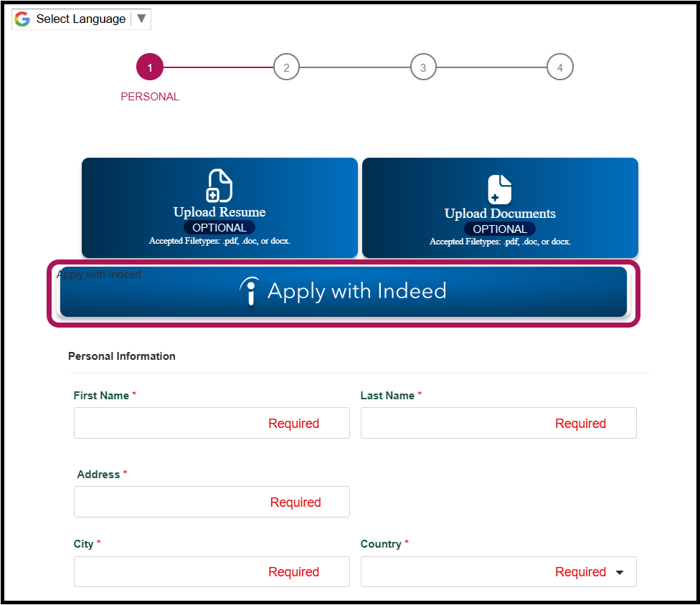The height and width of the screenshot is (605, 700).
Task: Click the Apply with Indeed button
Action: click(x=344, y=292)
